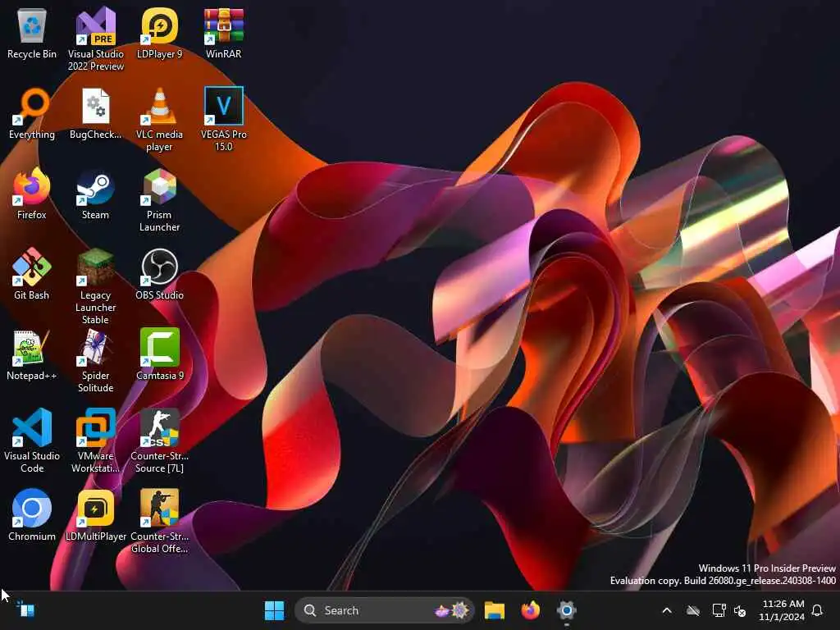The image size is (840, 630).
Task: Select the Everything search shortcut
Action: point(32,114)
